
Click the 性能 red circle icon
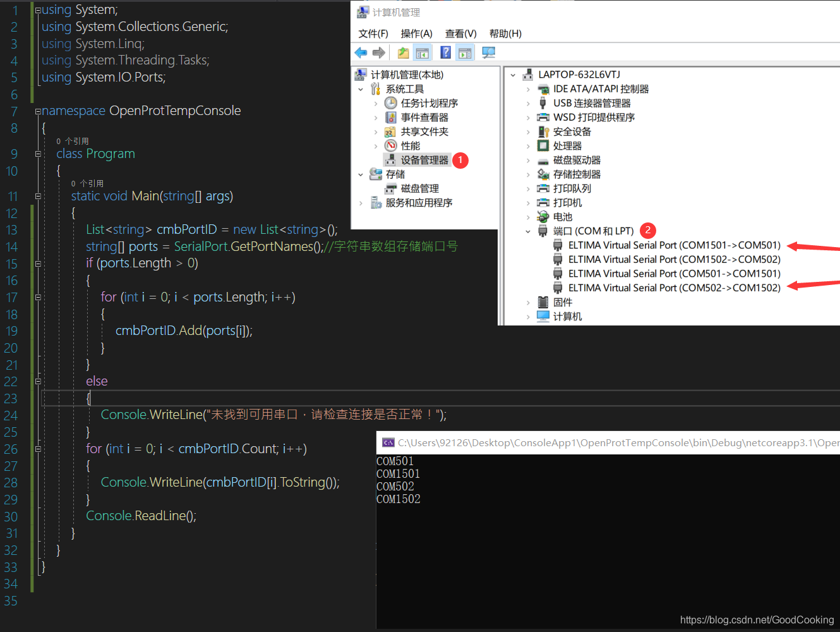pyautogui.click(x=391, y=146)
